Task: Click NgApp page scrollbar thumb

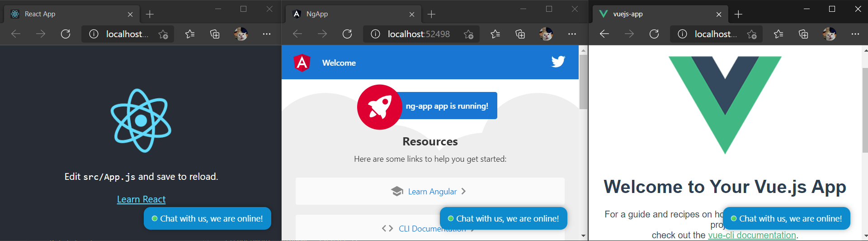Action: 583,82
